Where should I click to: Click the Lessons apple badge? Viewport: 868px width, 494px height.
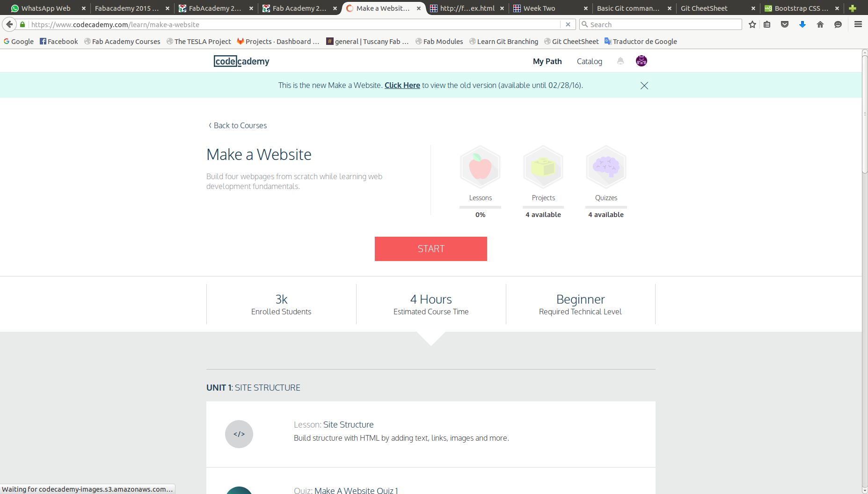(x=481, y=167)
